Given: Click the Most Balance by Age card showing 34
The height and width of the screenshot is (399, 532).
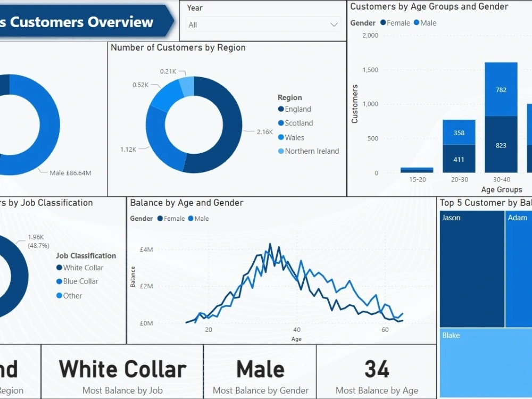Looking at the screenshot, I should 377,370.
